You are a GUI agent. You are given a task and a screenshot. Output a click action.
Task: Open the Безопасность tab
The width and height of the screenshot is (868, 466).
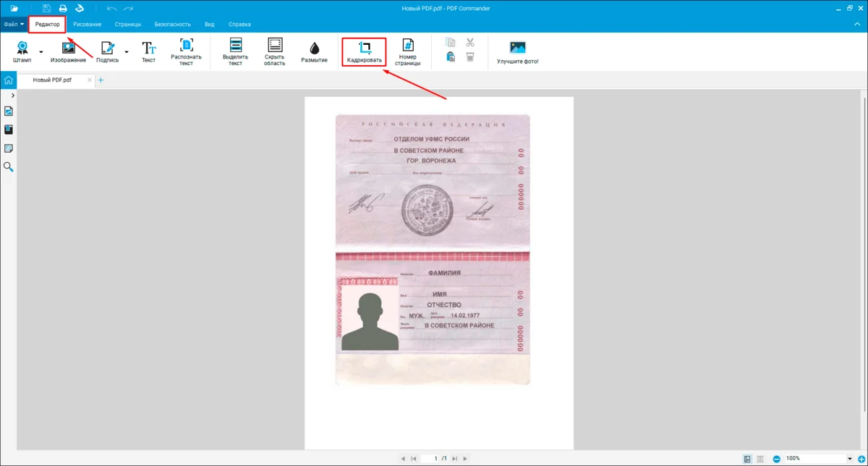click(172, 24)
